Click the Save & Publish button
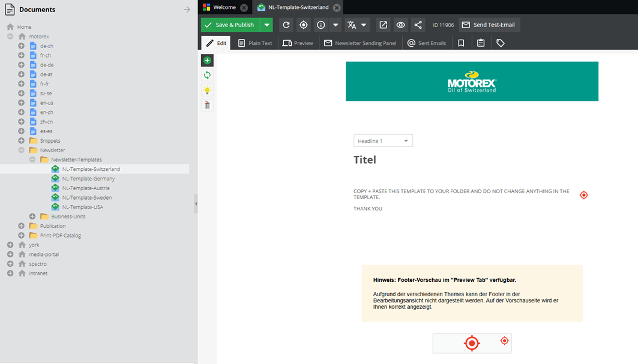638x364 pixels. [229, 25]
